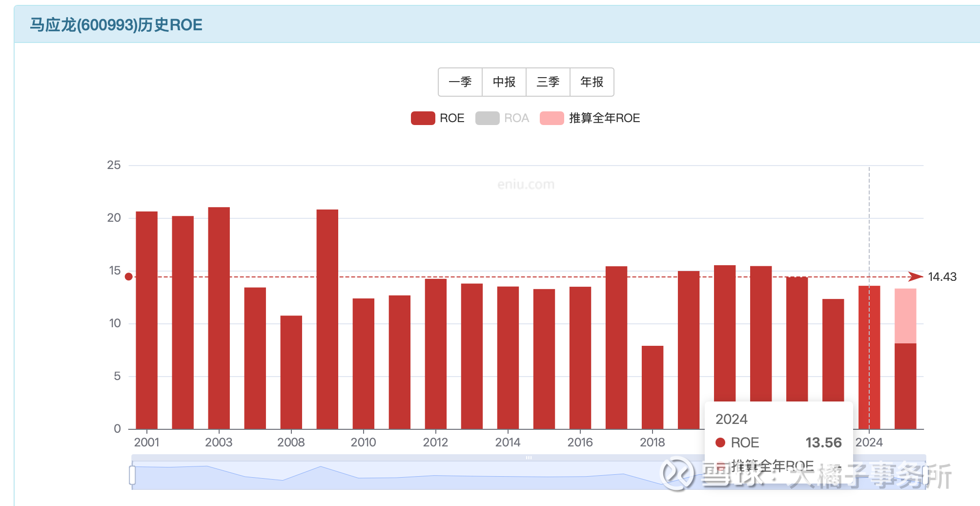The width and height of the screenshot is (980, 506).
Task: Click the bar between 2001 and 2003
Action: [x=183, y=322]
